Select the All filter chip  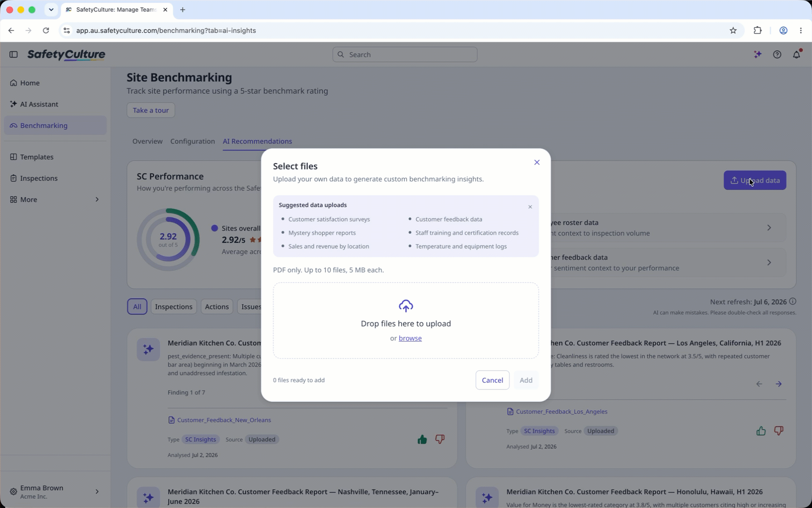click(x=137, y=307)
